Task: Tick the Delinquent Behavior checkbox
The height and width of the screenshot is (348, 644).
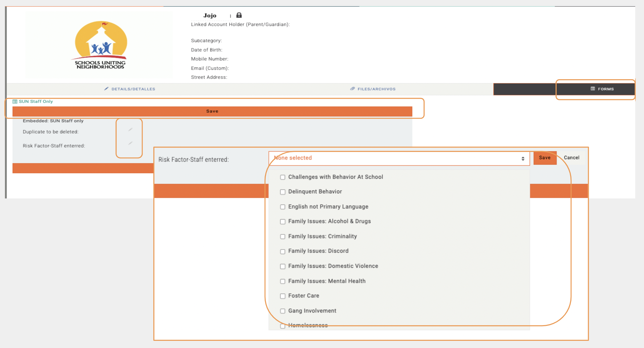Action: coord(283,192)
